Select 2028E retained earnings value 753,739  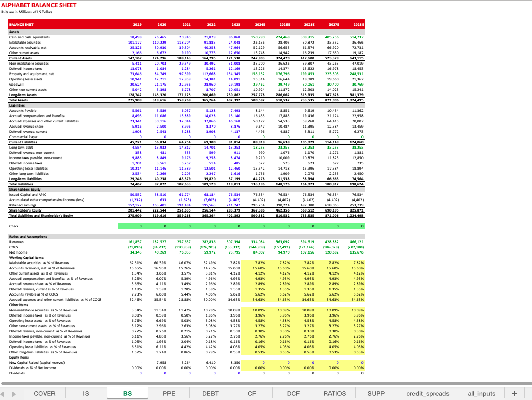click(x=357, y=205)
